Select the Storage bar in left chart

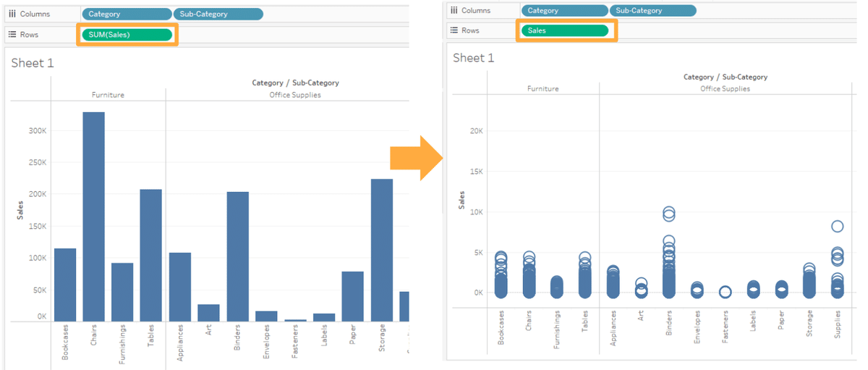382,250
